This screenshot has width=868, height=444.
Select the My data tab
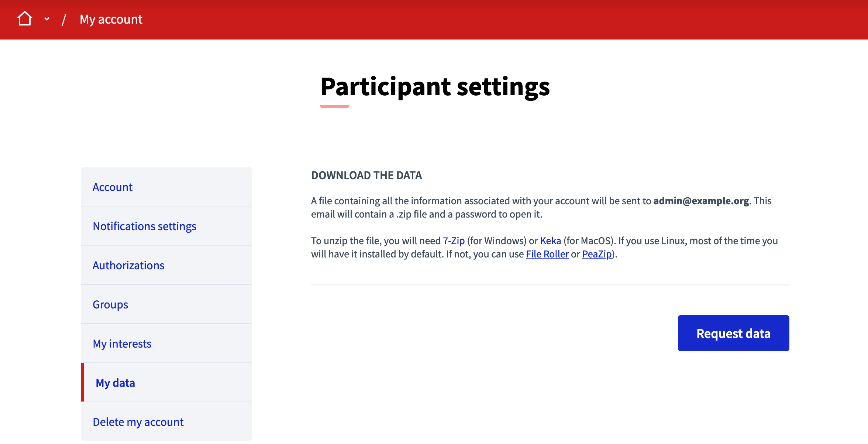pos(115,383)
